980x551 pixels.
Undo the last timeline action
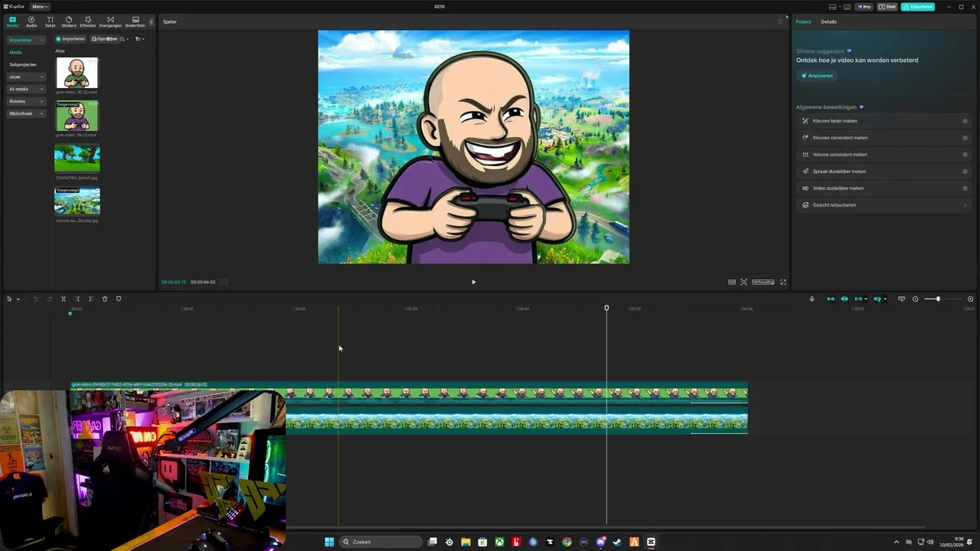35,298
